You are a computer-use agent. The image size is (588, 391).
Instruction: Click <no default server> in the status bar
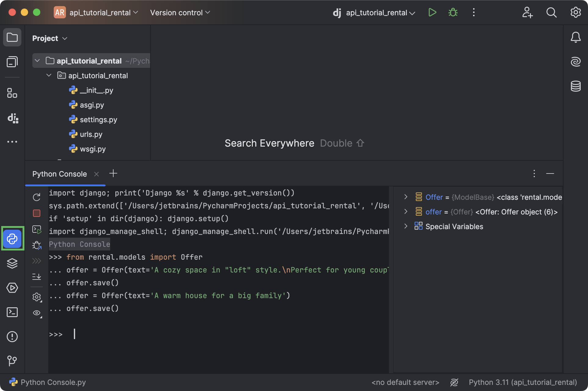click(x=405, y=382)
